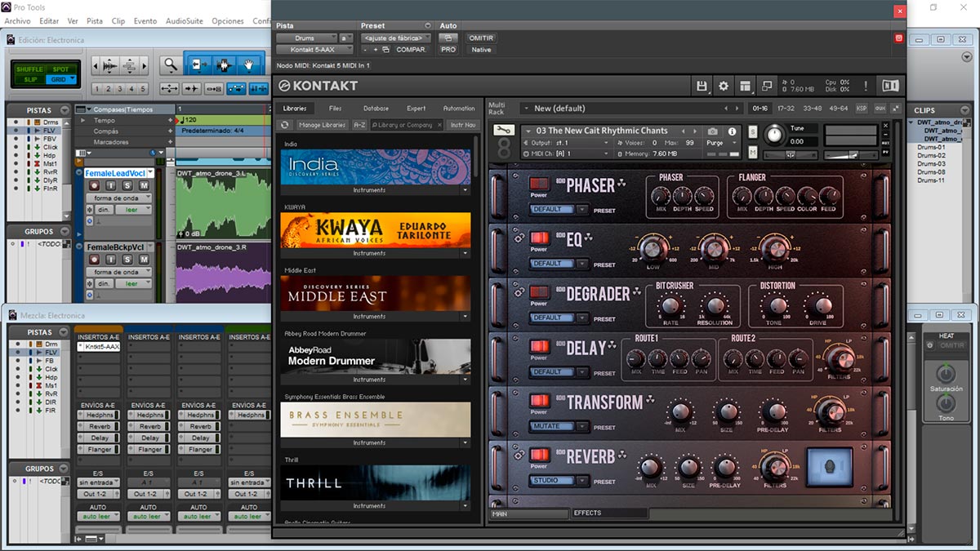Click the instrument snapshot camera icon

tap(713, 131)
